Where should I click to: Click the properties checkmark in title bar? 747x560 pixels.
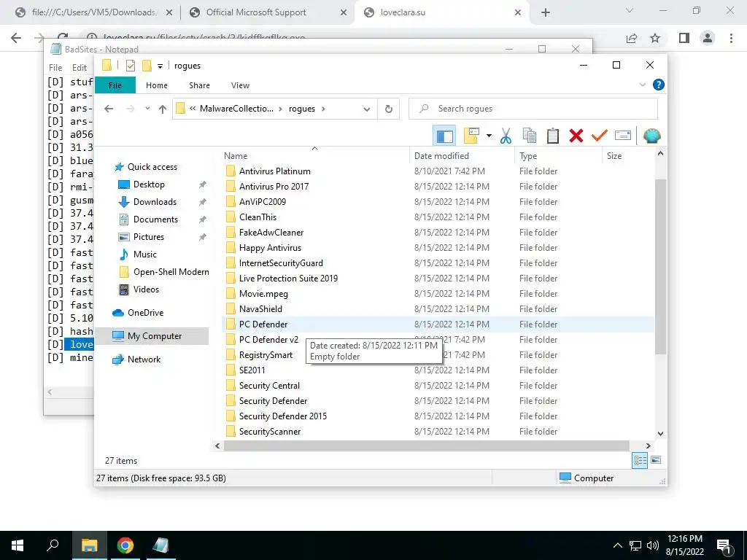click(x=130, y=66)
